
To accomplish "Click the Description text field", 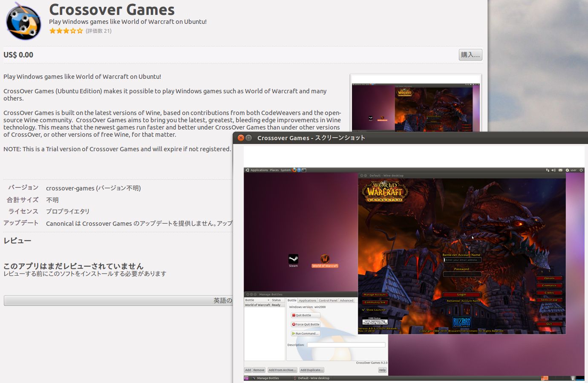I will coord(346,345).
